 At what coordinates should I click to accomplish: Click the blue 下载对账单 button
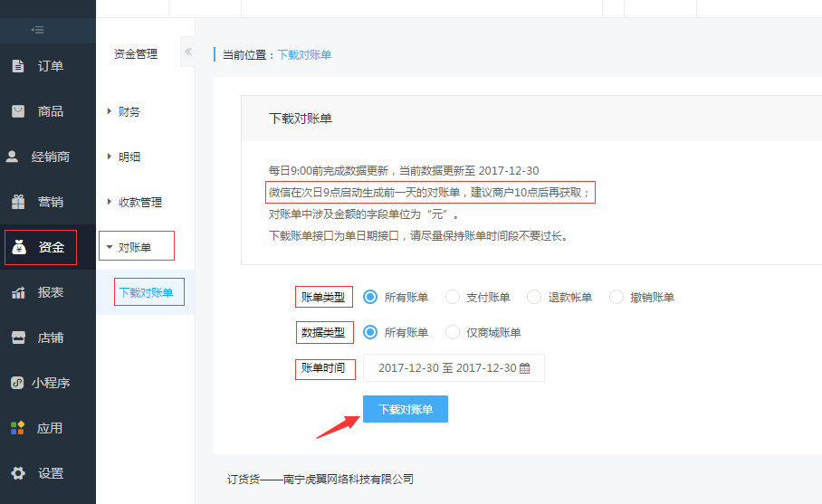pyautogui.click(x=406, y=409)
